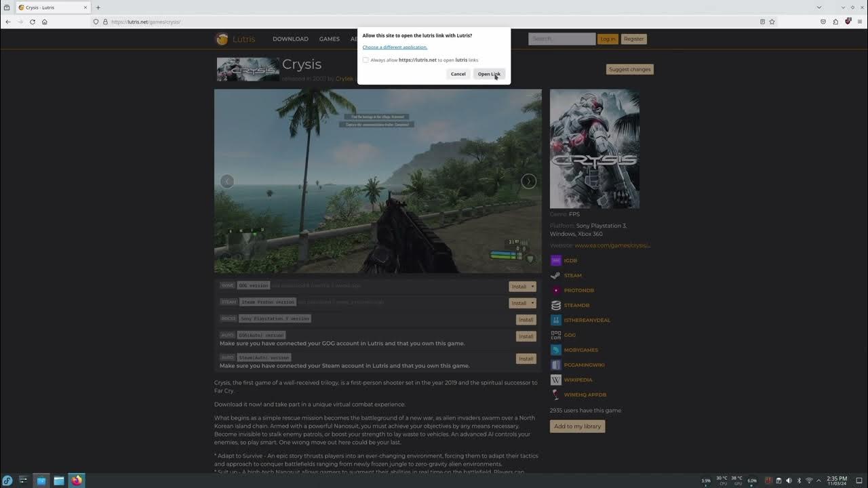Click the site Search input field
The width and height of the screenshot is (868, 488).
click(x=561, y=39)
